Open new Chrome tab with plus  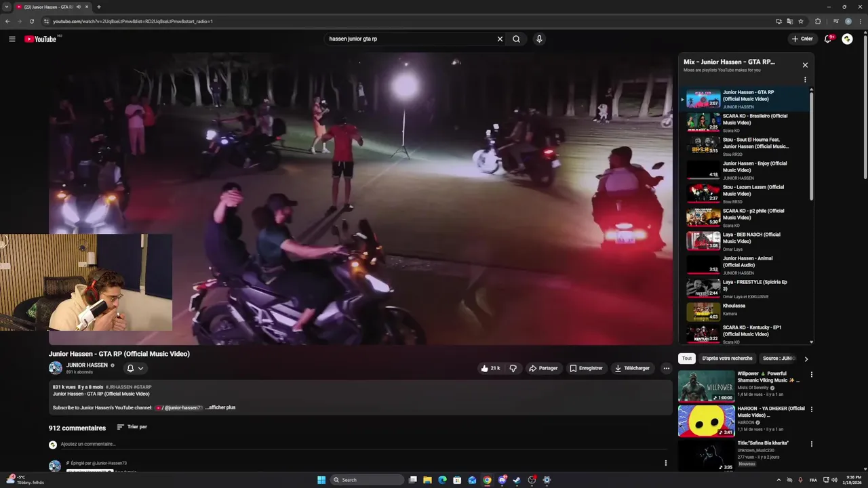[x=98, y=7]
